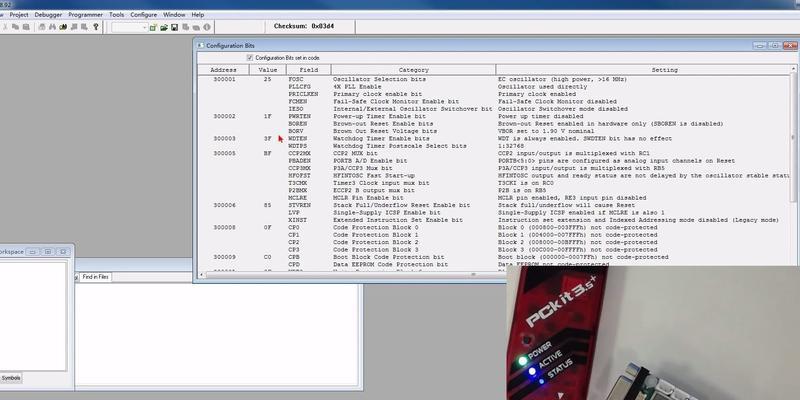Click the Save Workspace disk icon
This screenshot has width=800, height=400.
[174, 27]
